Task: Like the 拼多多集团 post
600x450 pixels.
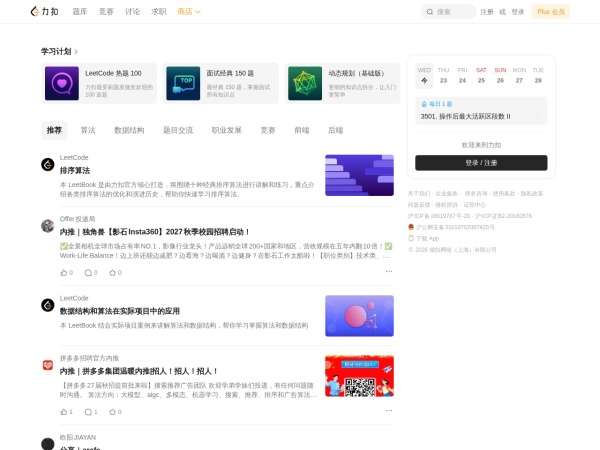Action: [66, 412]
